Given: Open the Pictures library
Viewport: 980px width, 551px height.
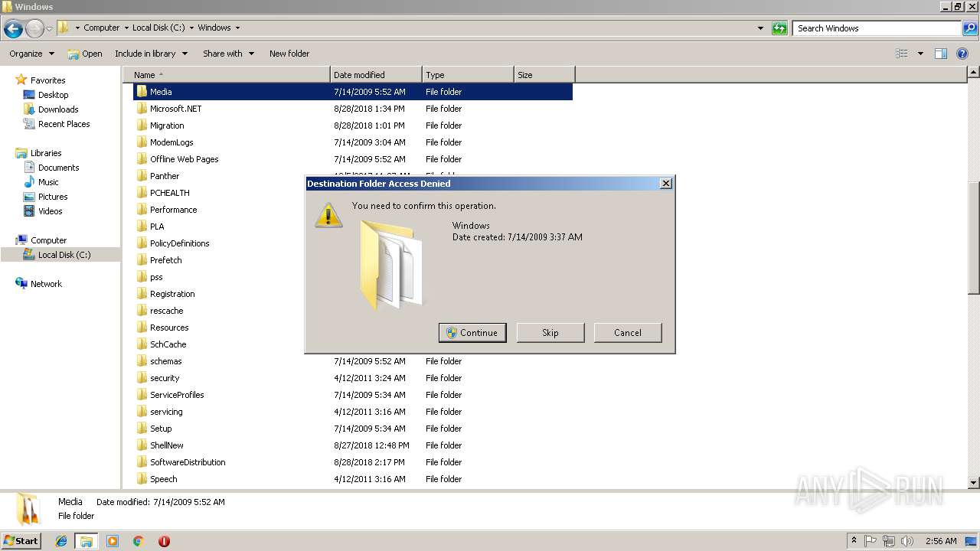Looking at the screenshot, I should [x=53, y=197].
